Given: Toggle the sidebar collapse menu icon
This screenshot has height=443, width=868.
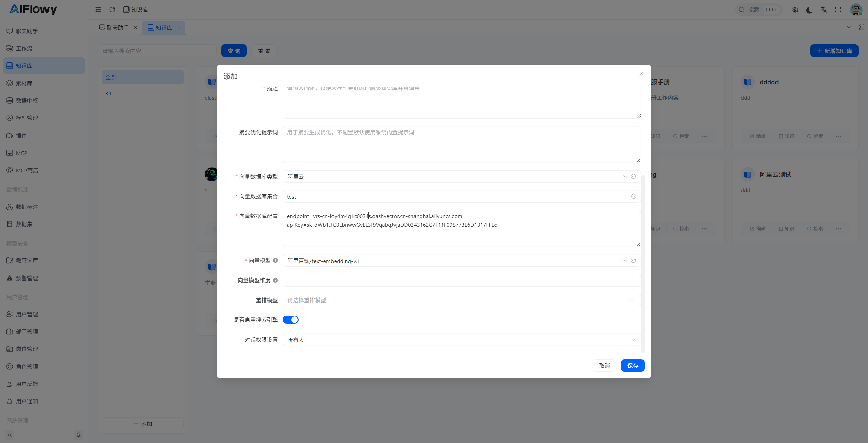Looking at the screenshot, I should point(98,9).
